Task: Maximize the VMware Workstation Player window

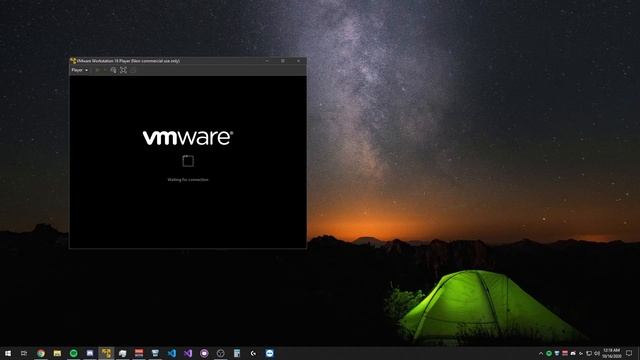Action: (x=283, y=61)
